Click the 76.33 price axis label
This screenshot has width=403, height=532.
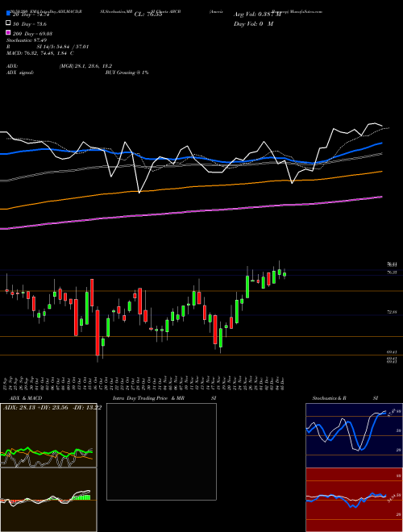point(393,272)
